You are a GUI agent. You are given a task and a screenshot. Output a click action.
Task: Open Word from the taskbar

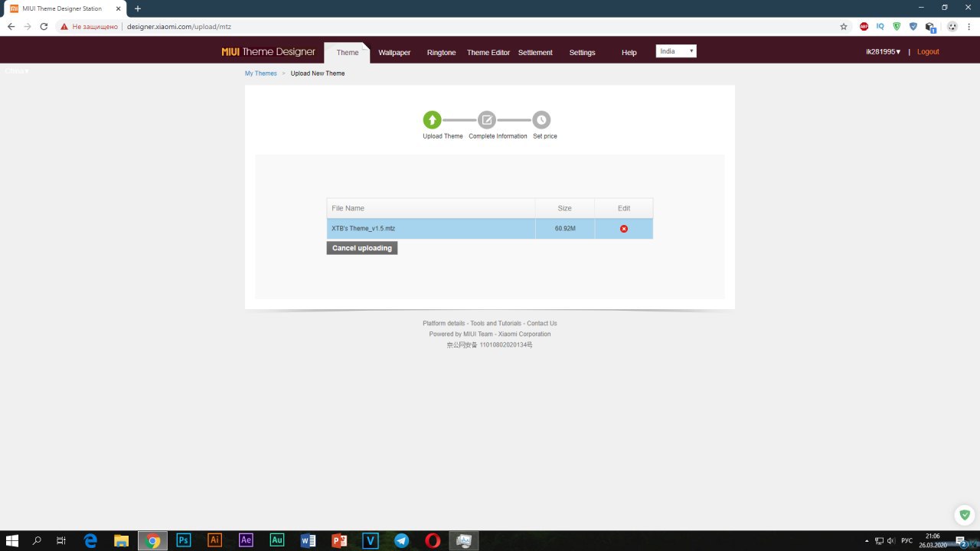click(x=309, y=540)
